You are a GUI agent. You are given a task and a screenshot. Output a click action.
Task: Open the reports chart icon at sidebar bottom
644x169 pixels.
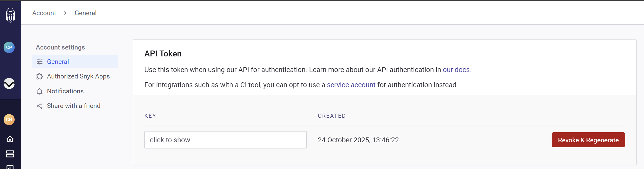(x=10, y=167)
